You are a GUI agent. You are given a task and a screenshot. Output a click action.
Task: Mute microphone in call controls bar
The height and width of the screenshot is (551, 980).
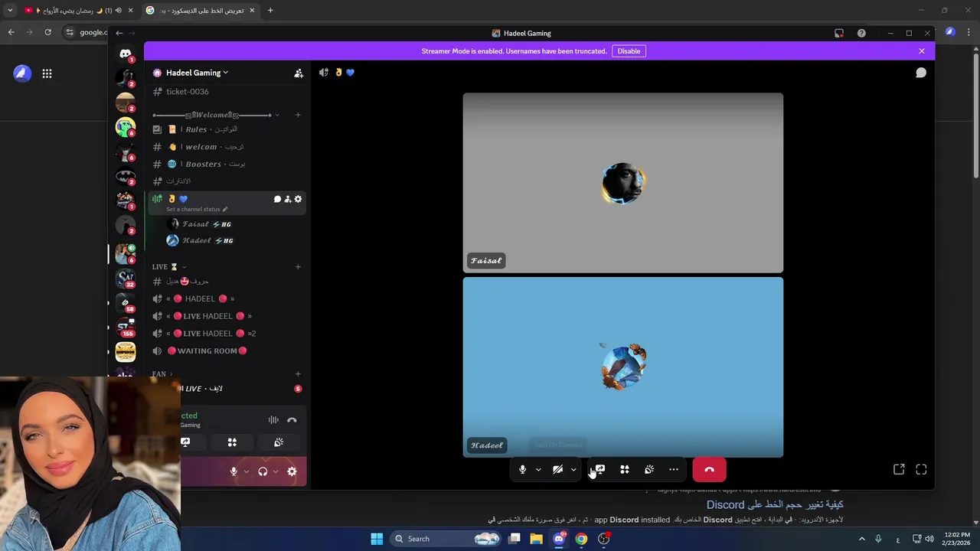(x=522, y=470)
